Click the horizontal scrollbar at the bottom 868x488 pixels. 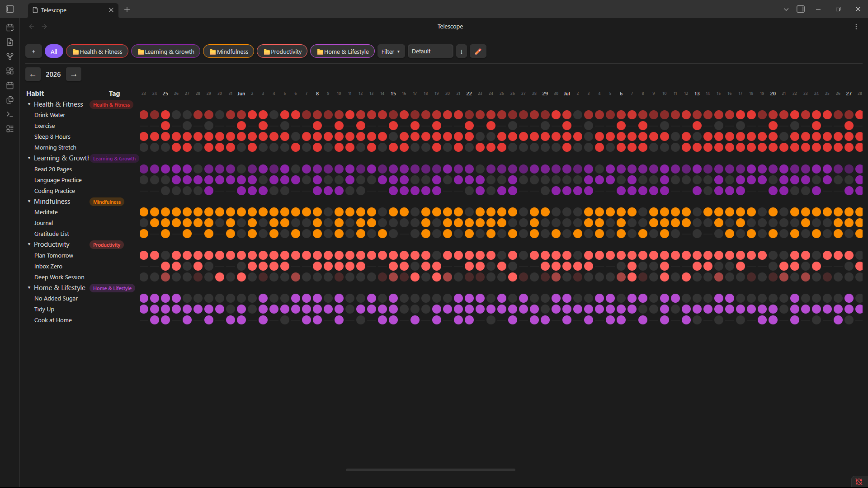point(430,470)
